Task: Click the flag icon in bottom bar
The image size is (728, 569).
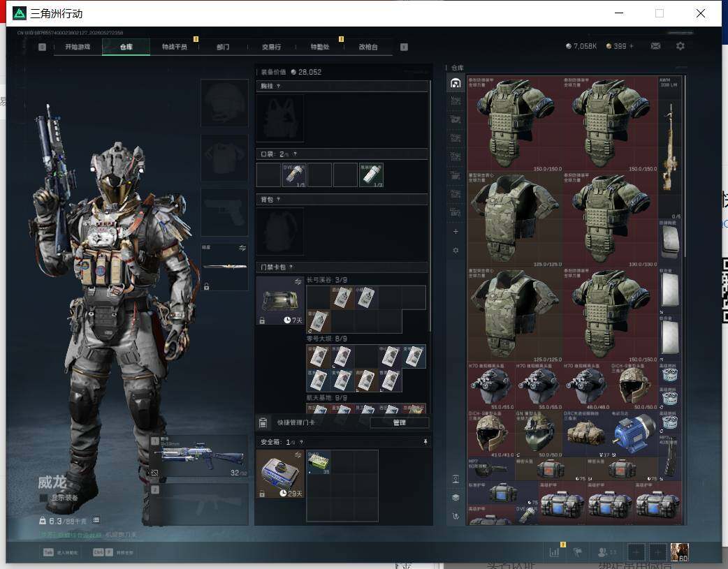Action: coord(578,552)
